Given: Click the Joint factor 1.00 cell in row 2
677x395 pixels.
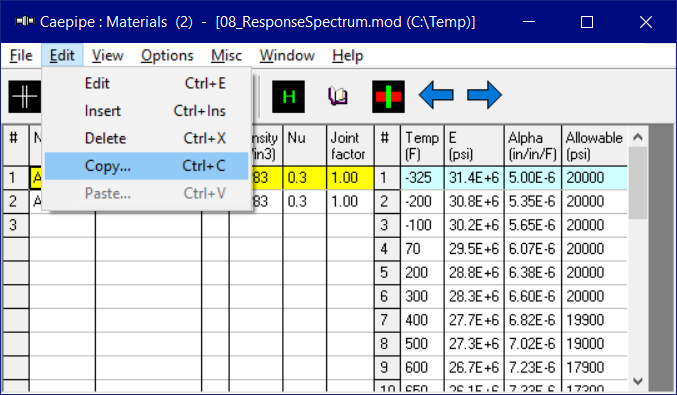Looking at the screenshot, I should click(350, 202).
